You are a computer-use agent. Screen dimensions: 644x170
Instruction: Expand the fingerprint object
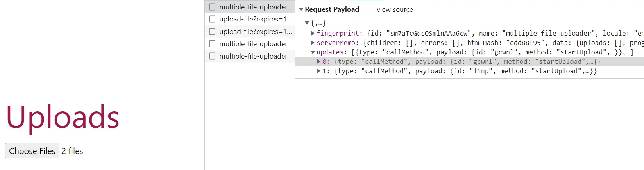pyautogui.click(x=313, y=33)
